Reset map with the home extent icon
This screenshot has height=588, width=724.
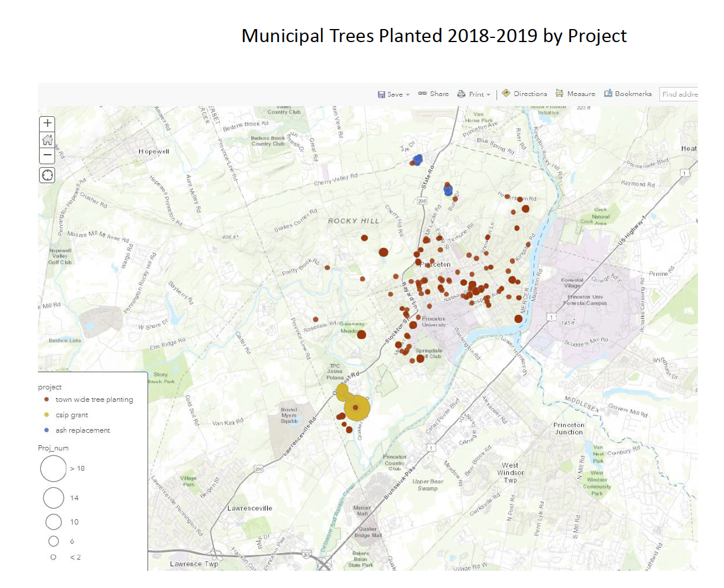[x=47, y=140]
